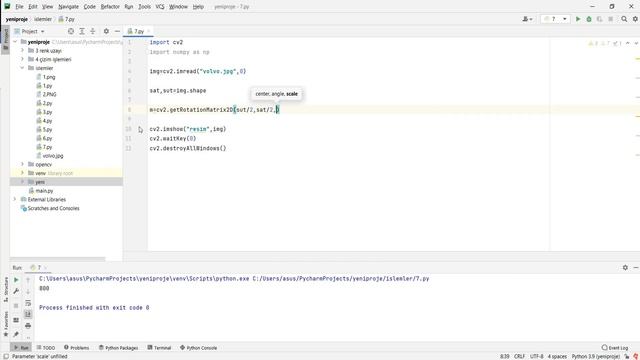Screen dimensions: 640x360
Task: Open the run configuration dropdown labeled 7
Action: [555, 19]
